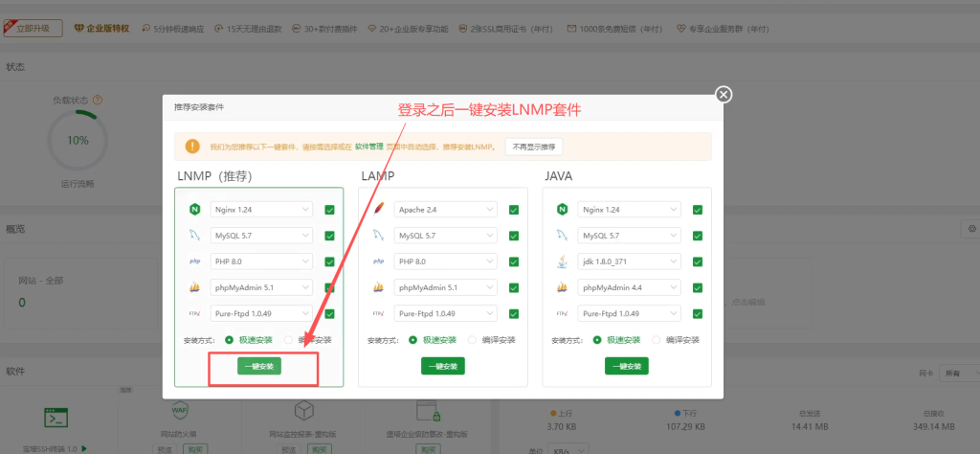The height and width of the screenshot is (454, 980).
Task: Uncheck the Apache 2.4 checkbox in LAMP
Action: [514, 210]
